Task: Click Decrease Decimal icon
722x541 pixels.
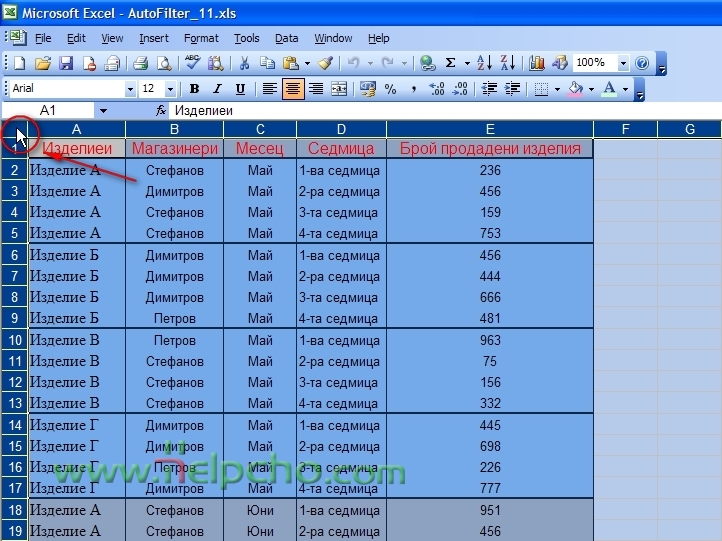Action: [460, 88]
